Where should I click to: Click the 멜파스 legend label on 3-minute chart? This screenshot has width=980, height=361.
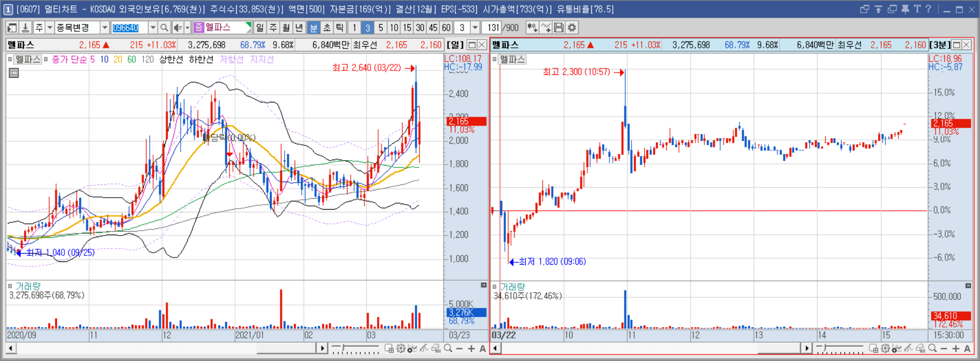512,59
